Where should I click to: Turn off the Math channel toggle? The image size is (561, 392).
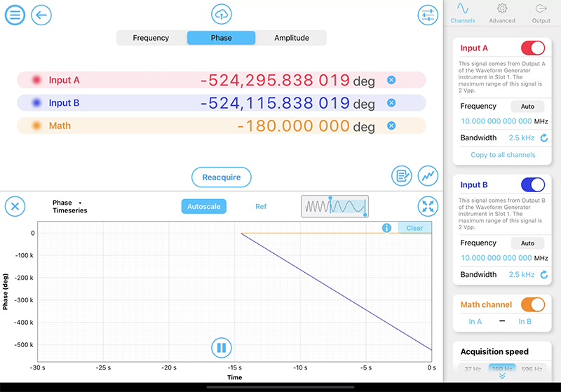pos(532,304)
